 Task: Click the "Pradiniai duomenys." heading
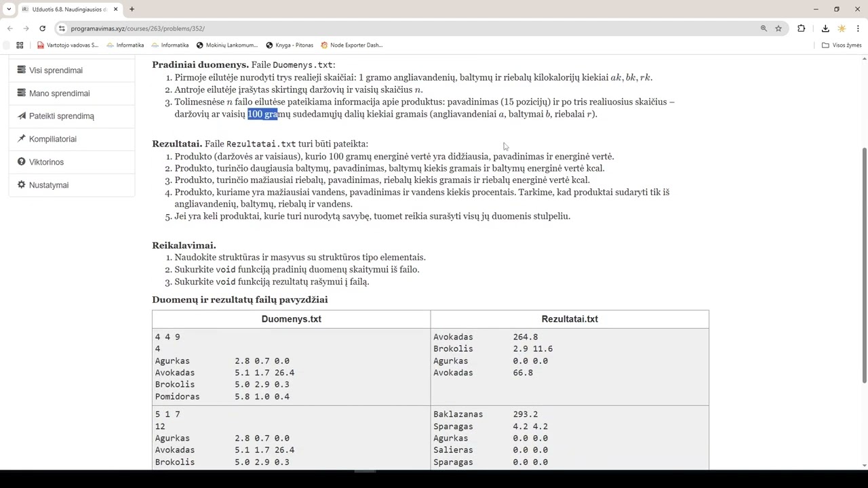pyautogui.click(x=200, y=65)
